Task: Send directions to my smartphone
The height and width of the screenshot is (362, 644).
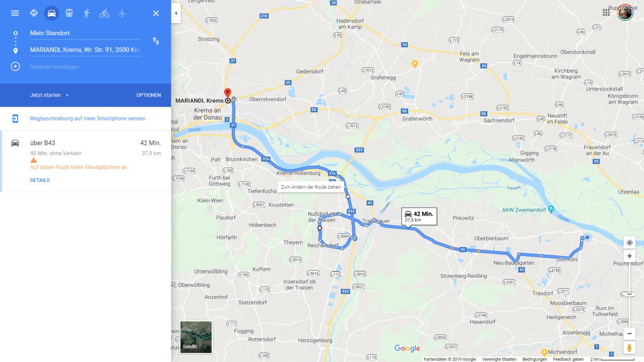Action: tap(88, 118)
